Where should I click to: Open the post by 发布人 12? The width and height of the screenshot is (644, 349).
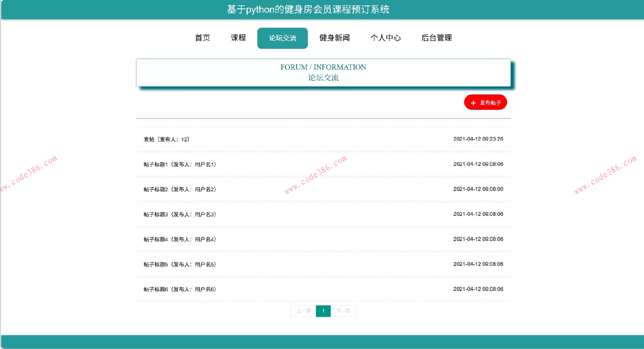166,139
